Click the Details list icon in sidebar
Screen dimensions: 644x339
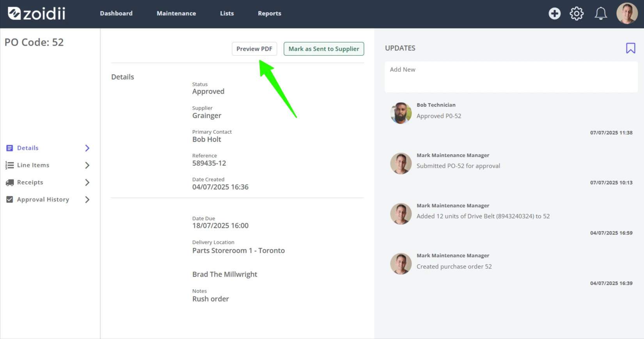10,148
